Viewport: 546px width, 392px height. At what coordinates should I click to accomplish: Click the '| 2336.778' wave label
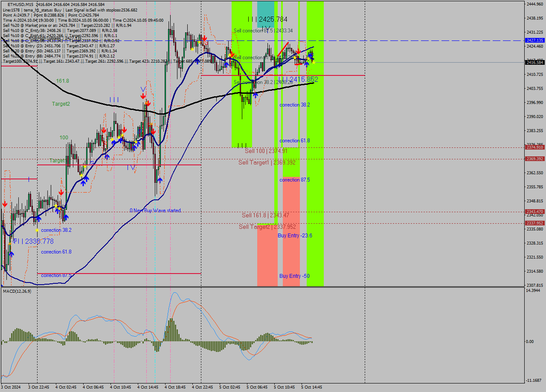coord(33,241)
